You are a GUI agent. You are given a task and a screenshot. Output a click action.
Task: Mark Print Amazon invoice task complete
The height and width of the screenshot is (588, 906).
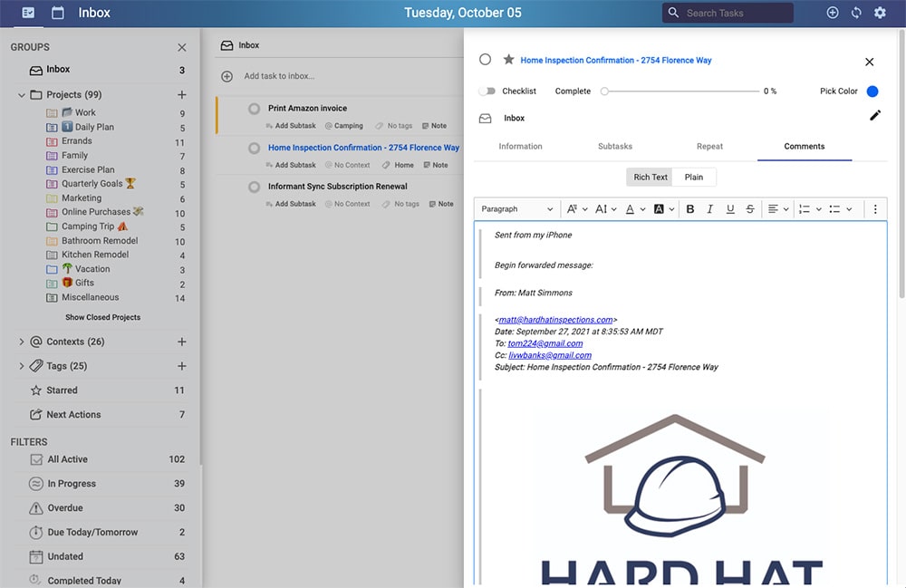[x=255, y=109]
